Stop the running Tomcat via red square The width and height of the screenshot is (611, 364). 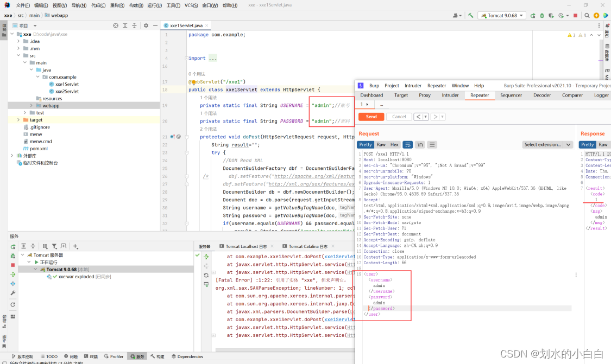576,16
